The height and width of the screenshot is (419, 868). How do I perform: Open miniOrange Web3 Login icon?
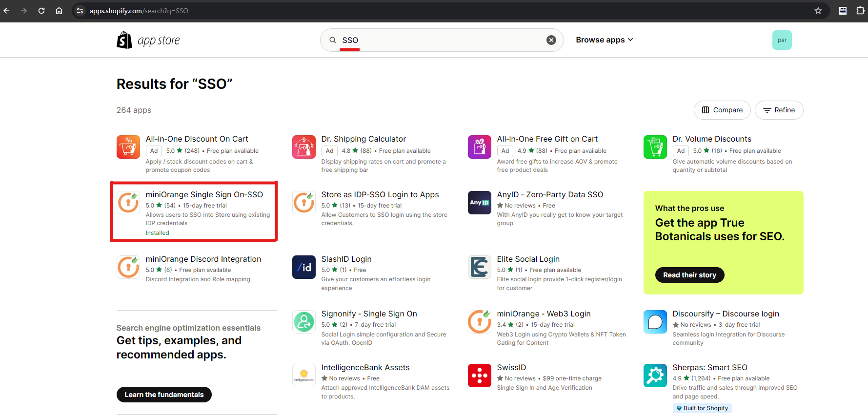(480, 322)
